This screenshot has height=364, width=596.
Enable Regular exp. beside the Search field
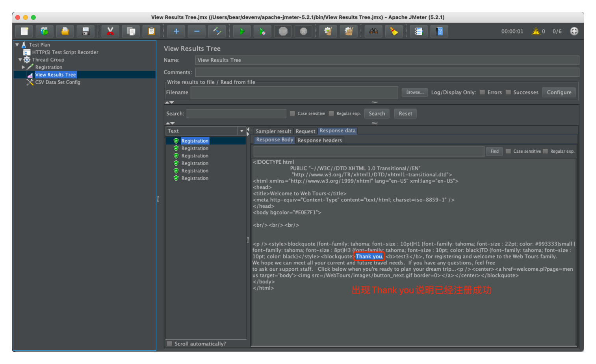pos(331,113)
